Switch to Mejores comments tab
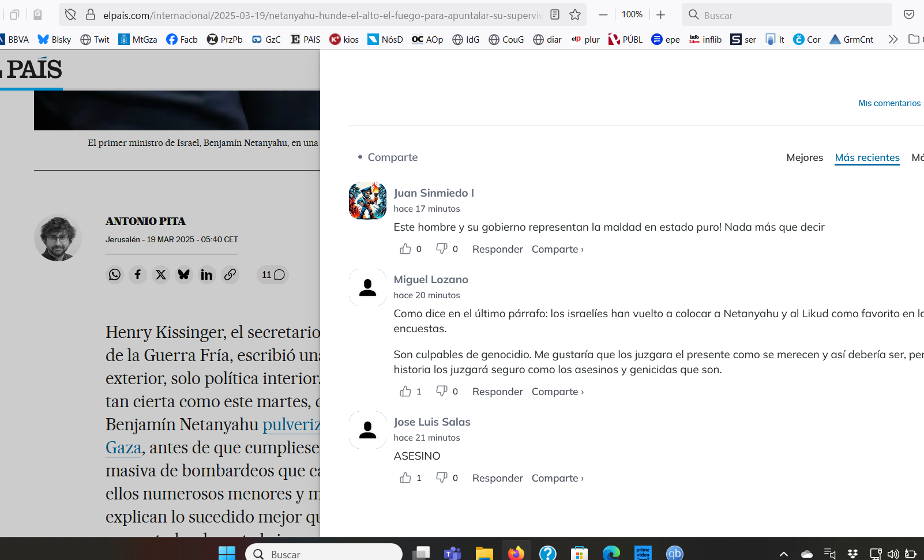The height and width of the screenshot is (560, 924). (805, 157)
